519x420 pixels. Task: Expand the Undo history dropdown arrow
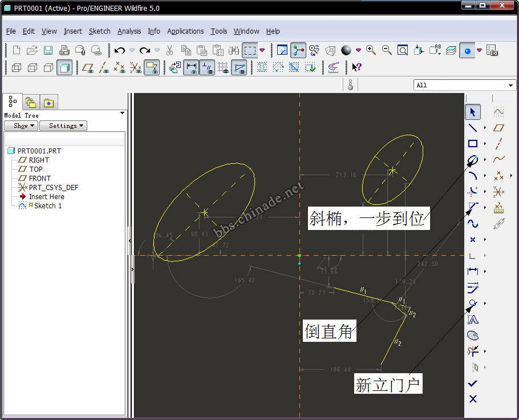click(132, 50)
